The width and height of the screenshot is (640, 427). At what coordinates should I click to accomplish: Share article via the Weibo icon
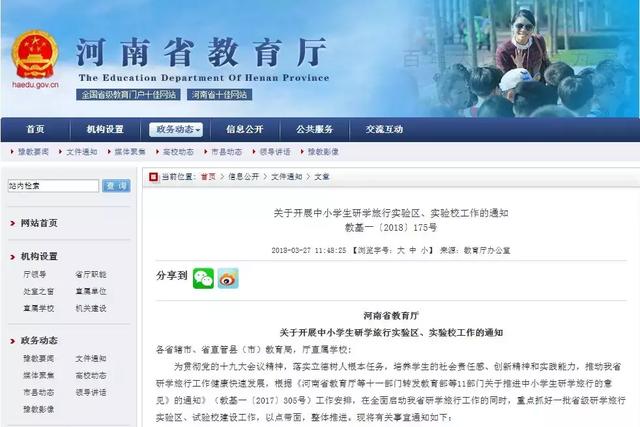228,278
